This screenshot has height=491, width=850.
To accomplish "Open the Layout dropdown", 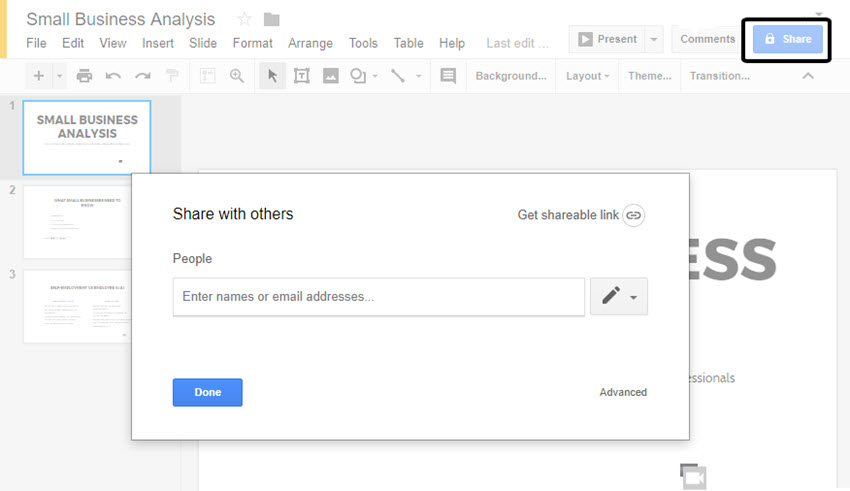I will [587, 76].
